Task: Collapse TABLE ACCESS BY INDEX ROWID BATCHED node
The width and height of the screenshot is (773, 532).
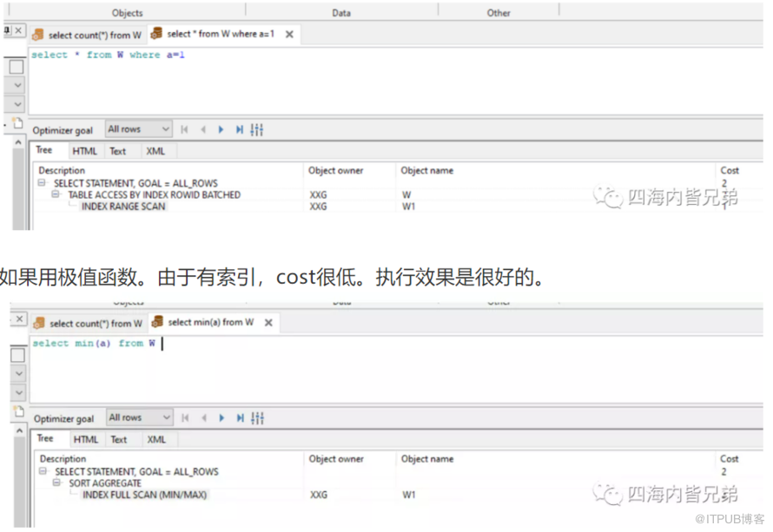Action: click(56, 194)
